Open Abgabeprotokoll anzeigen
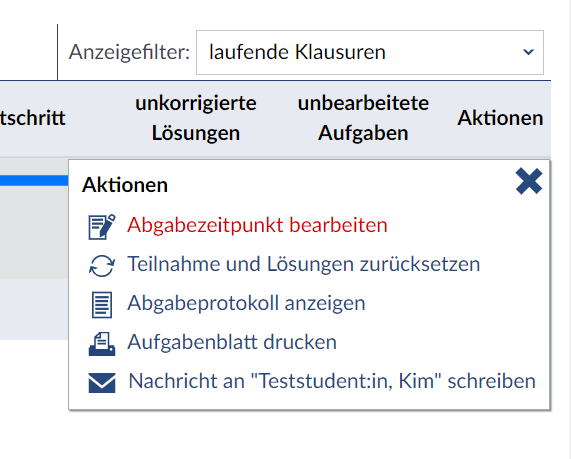Screen dimensions: 571x459 (x=246, y=303)
